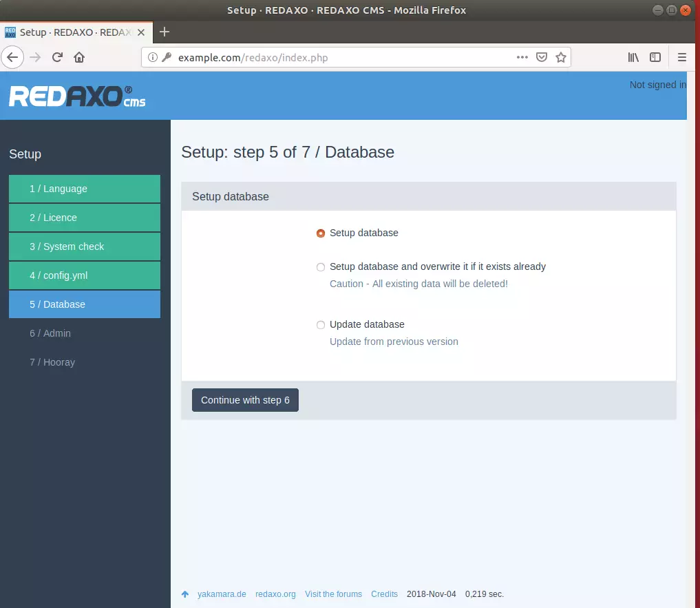The image size is (700, 608).
Task: Click step 7 / Hooray in sidebar
Action: coord(52,362)
